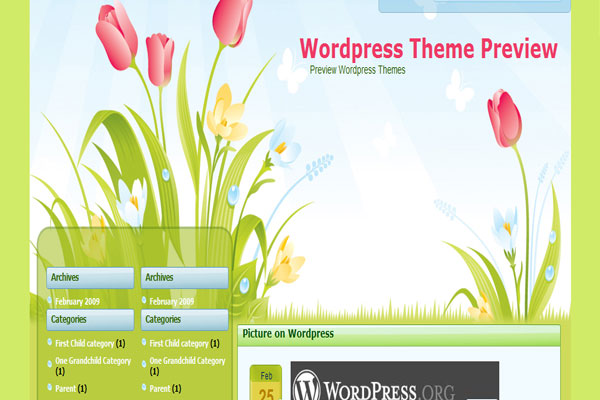Click the left Archives widget header
This screenshot has height=400, width=600.
point(90,278)
